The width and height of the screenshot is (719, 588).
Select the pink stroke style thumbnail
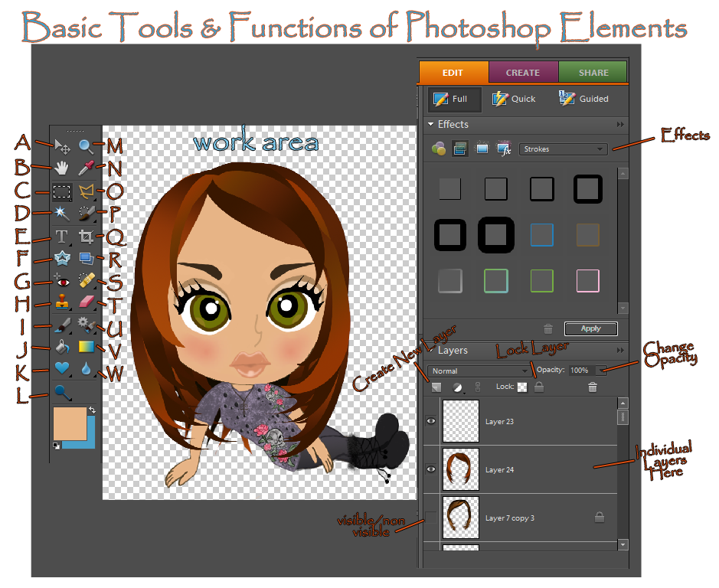pyautogui.click(x=588, y=281)
